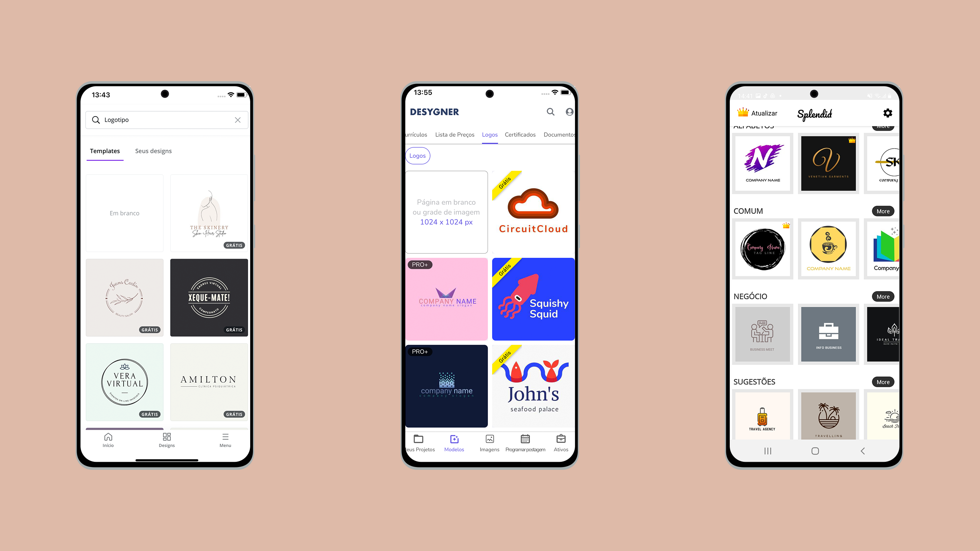Click the Logotipo search input field
This screenshot has width=980, height=551.
(165, 120)
